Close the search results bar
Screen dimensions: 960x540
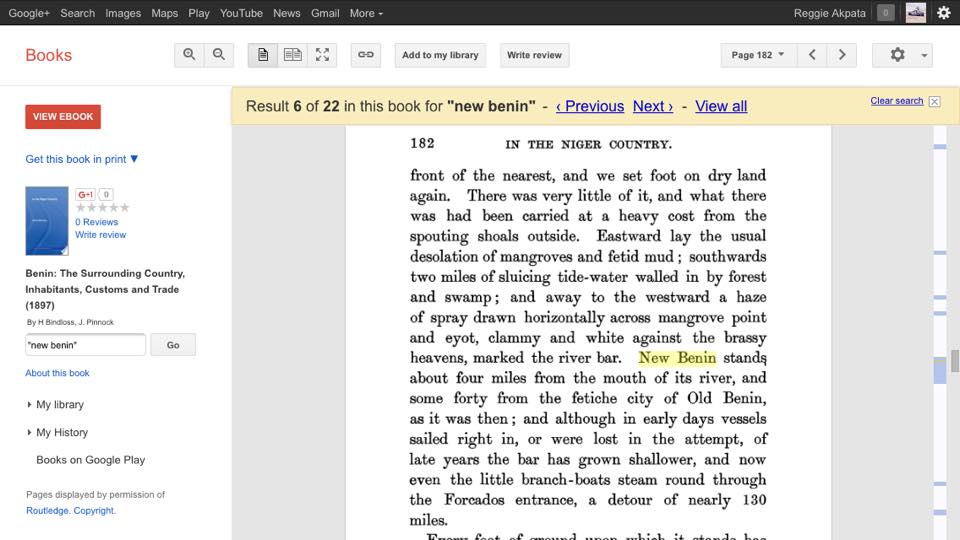[x=934, y=102]
